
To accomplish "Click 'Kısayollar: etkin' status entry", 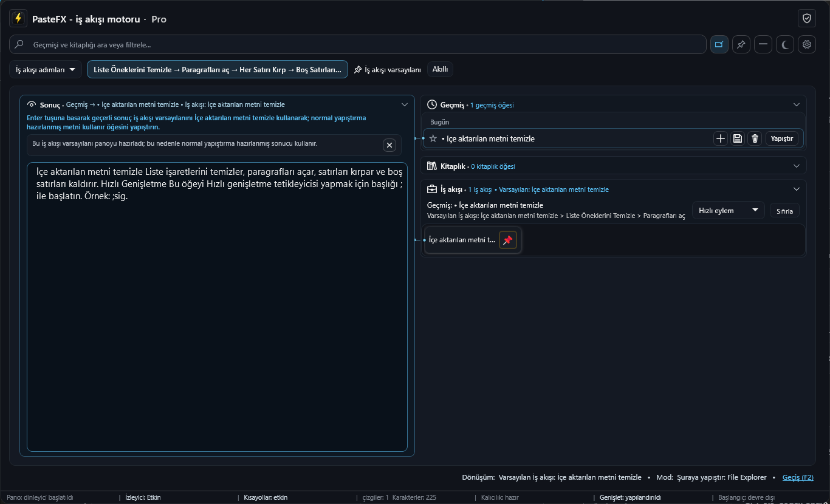I will pyautogui.click(x=266, y=497).
